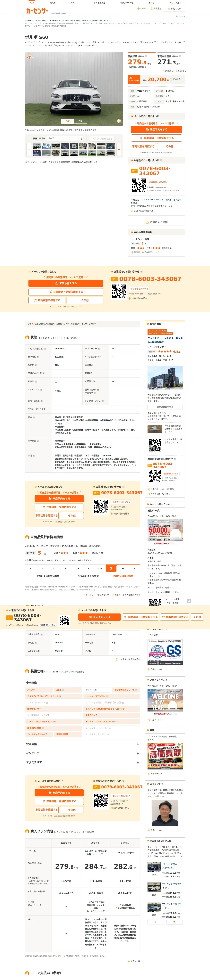This screenshot has width=210, height=980.
Task: Switch photo view to 外装
Action: (x=67, y=121)
